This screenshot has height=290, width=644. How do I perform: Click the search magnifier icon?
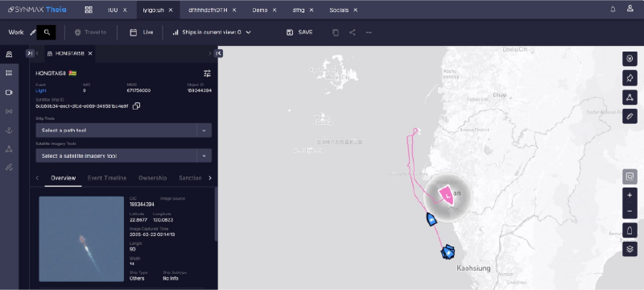pyautogui.click(x=47, y=32)
